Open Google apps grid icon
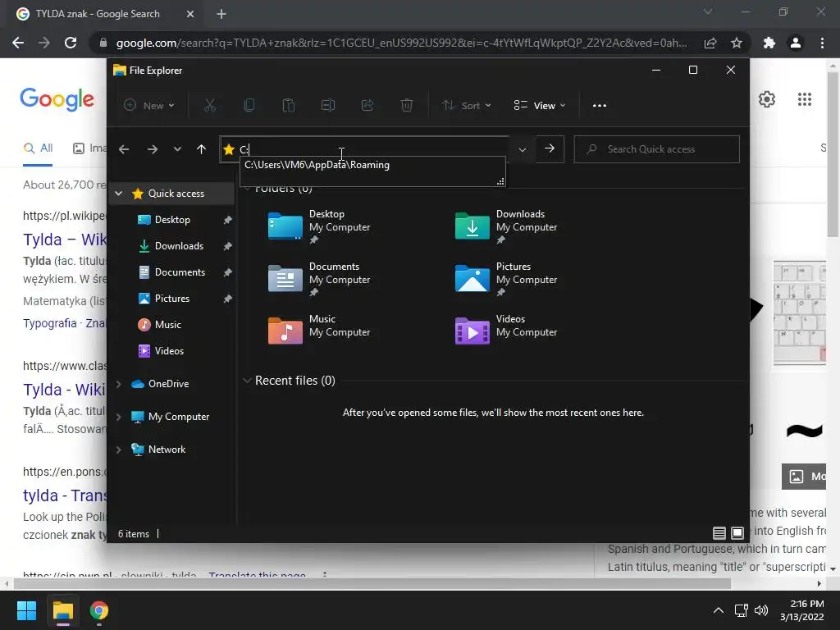The width and height of the screenshot is (840, 630). click(x=805, y=99)
